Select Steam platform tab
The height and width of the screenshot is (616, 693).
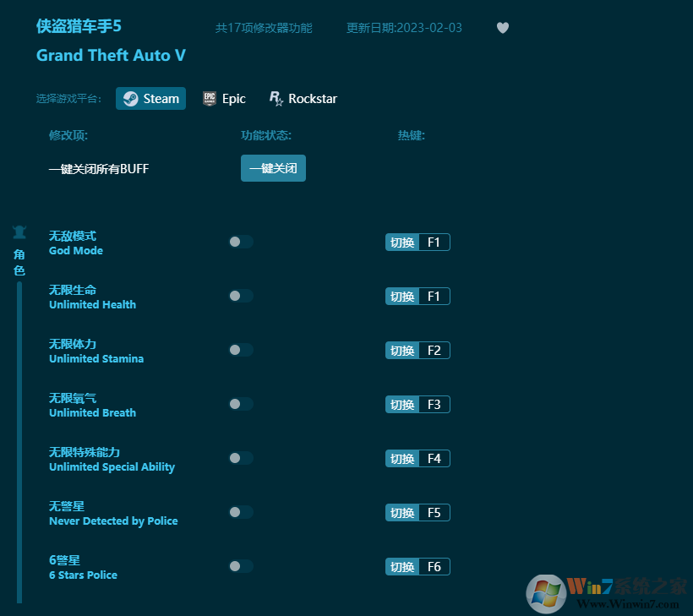pyautogui.click(x=150, y=99)
